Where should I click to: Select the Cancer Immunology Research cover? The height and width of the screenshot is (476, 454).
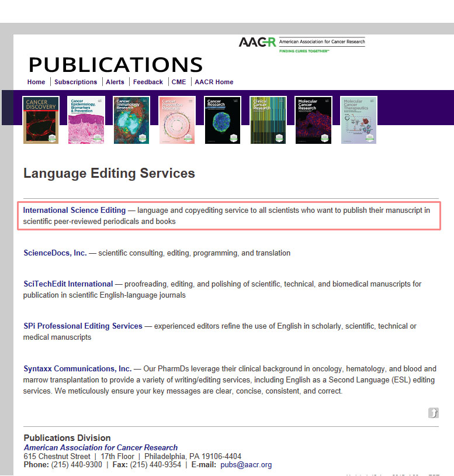pos(131,120)
